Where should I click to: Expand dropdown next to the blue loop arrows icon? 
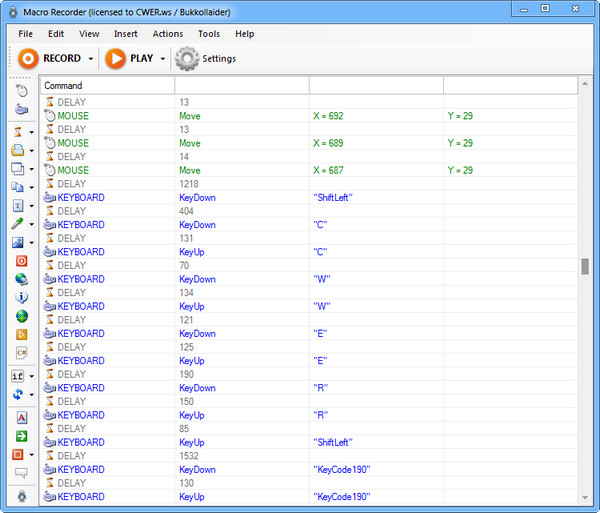click(x=32, y=395)
